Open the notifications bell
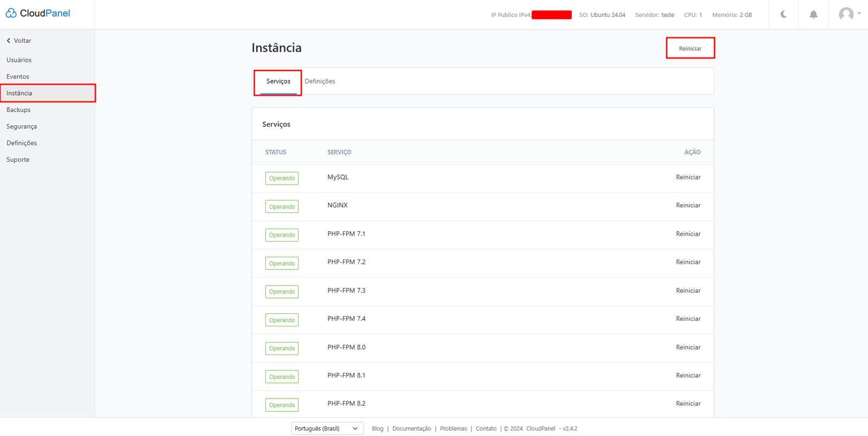 click(813, 15)
